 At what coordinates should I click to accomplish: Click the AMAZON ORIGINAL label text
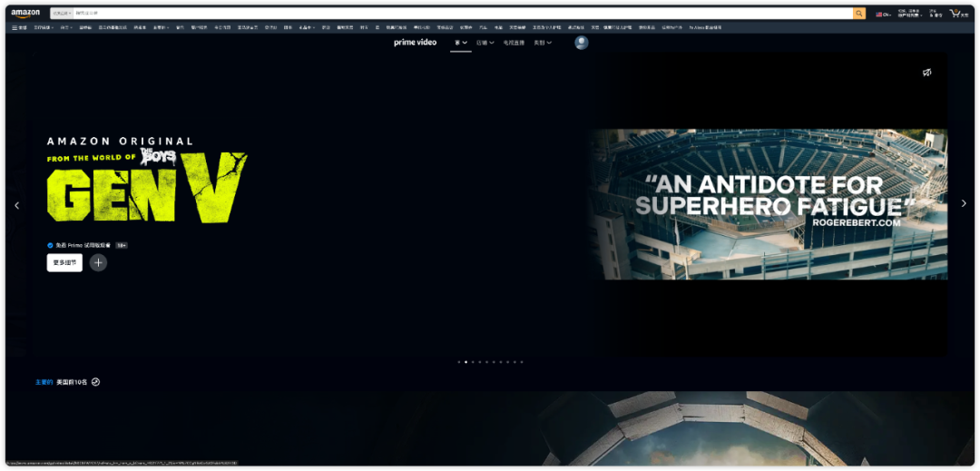[120, 142]
